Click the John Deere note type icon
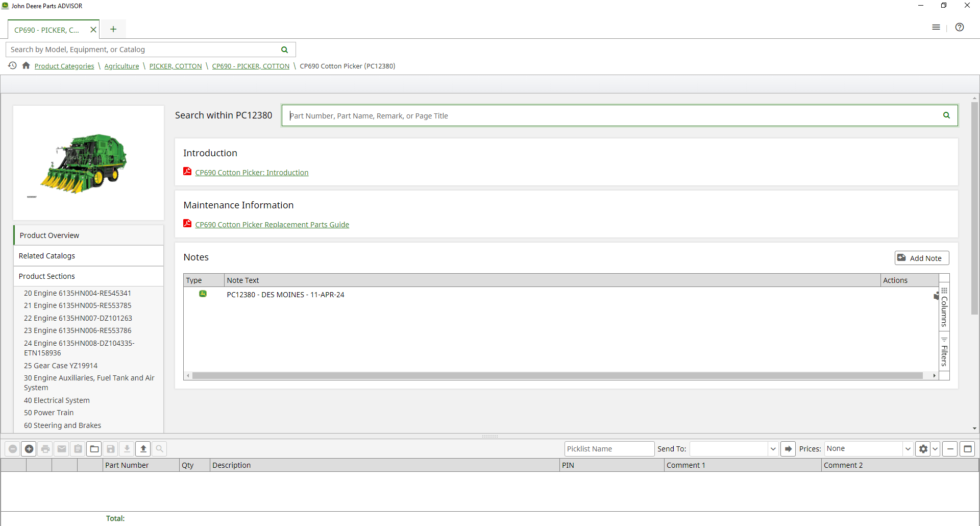 pos(203,294)
